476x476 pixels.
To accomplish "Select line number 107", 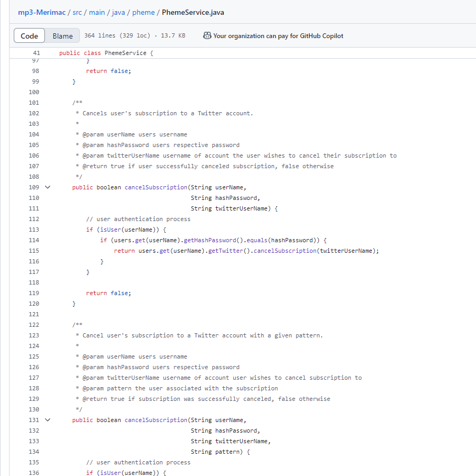I will [34, 167].
